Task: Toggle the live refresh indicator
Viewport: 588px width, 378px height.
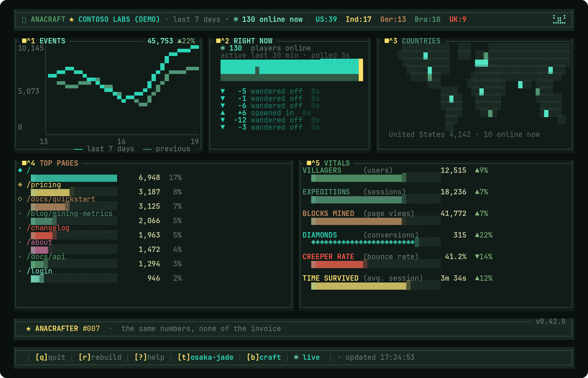Action: [307, 357]
